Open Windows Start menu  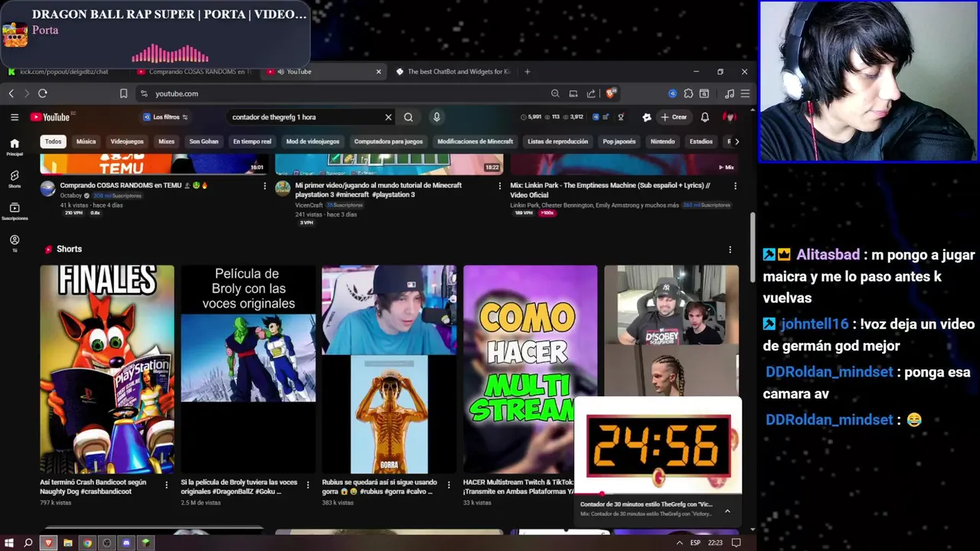[x=9, y=543]
